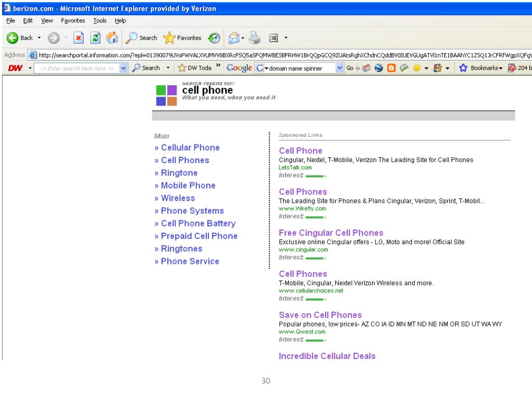
Task: Open the Help menu
Action: pos(120,21)
